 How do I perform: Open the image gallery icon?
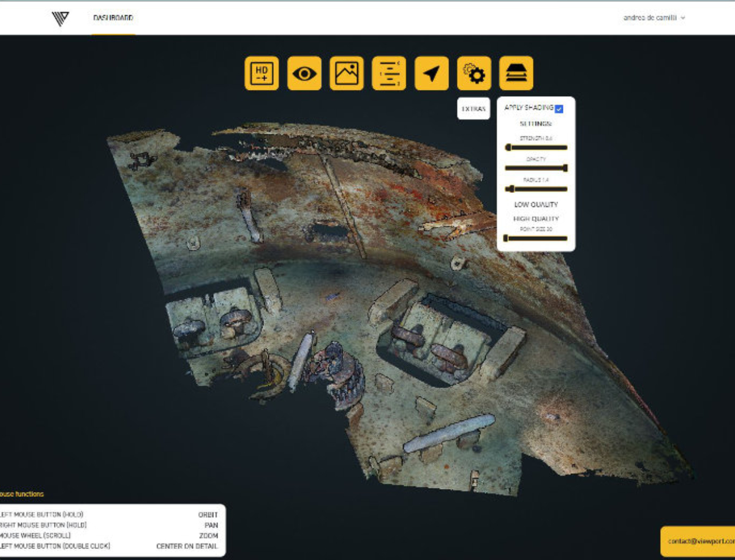(x=347, y=73)
